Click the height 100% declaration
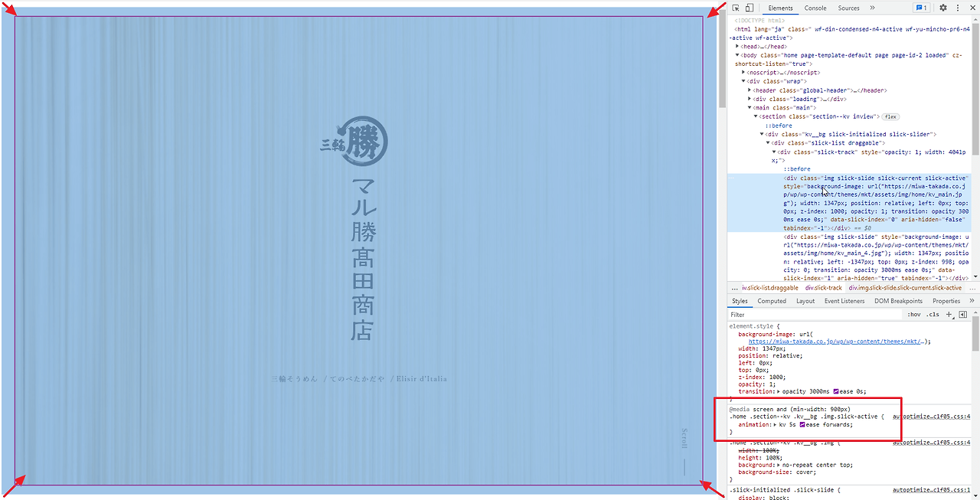Viewport: 980px width, 500px height. tap(761, 458)
